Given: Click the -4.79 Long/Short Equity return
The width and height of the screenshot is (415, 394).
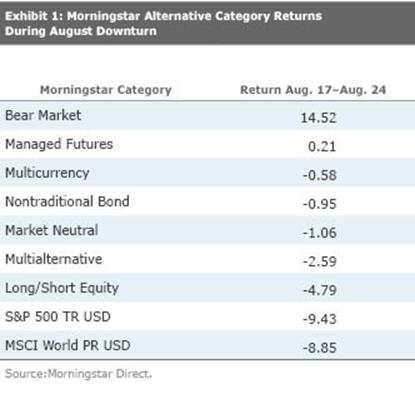Looking at the screenshot, I should tap(320, 290).
